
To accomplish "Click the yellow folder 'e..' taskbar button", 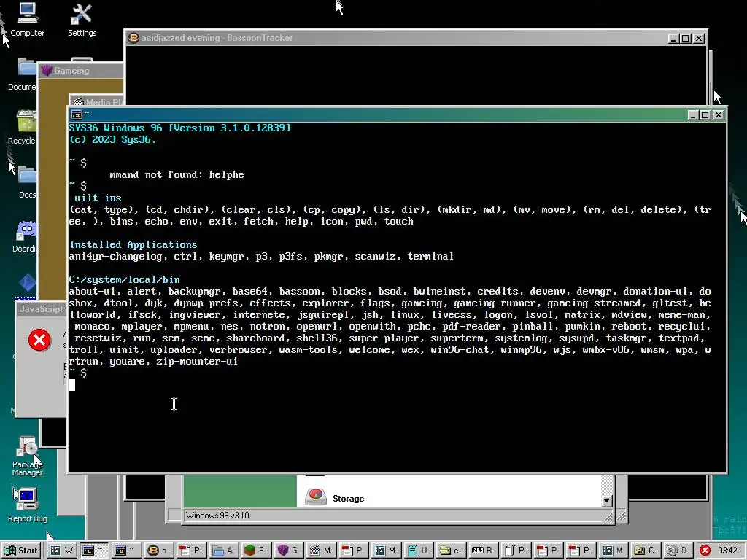I will [x=450, y=551].
